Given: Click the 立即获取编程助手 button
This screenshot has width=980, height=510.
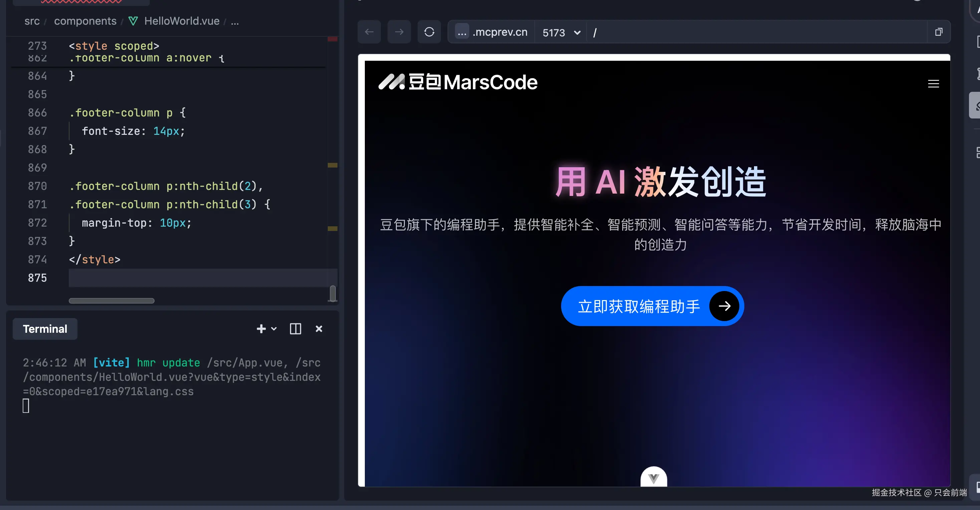Looking at the screenshot, I should [639, 306].
